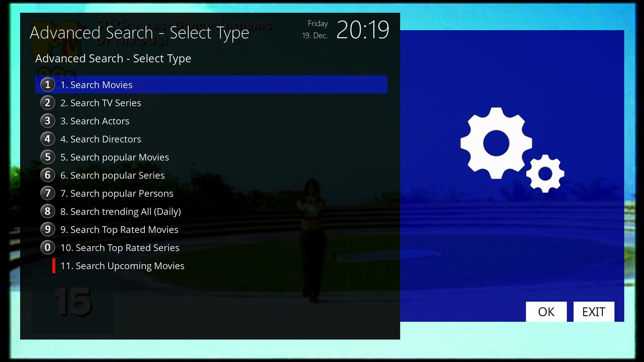Choose '4. Search Directors' option
644x362 pixels.
[211, 139]
